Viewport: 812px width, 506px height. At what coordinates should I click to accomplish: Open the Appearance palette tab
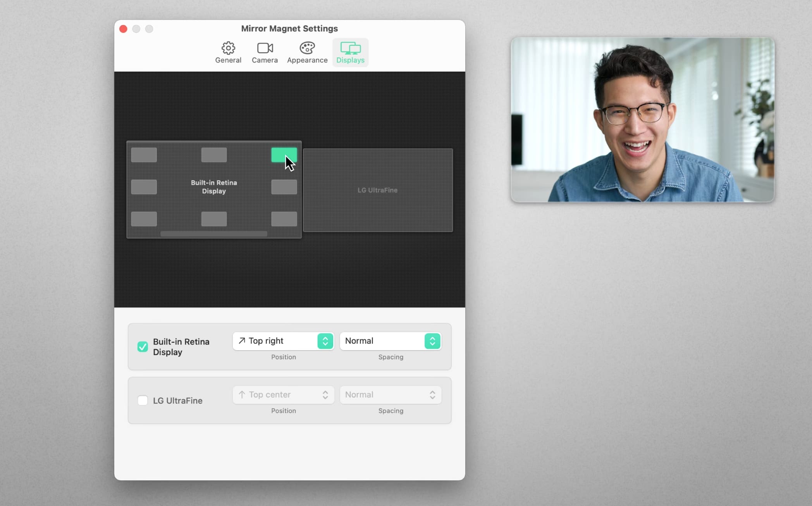[x=307, y=52]
